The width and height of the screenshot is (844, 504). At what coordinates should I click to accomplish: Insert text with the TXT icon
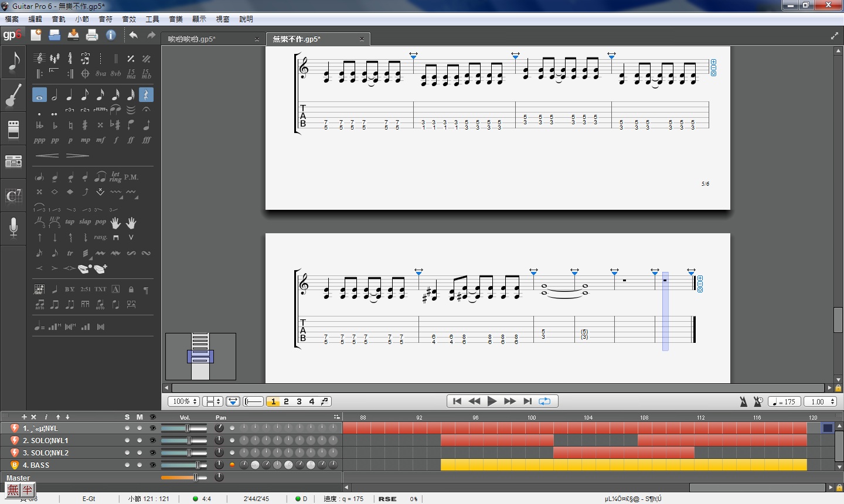[101, 289]
